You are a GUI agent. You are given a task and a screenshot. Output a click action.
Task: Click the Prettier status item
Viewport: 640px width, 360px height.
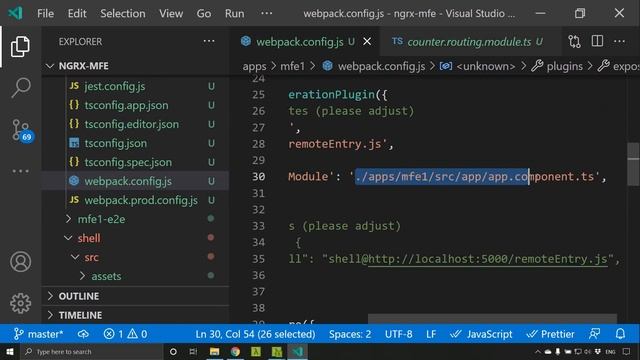point(550,334)
